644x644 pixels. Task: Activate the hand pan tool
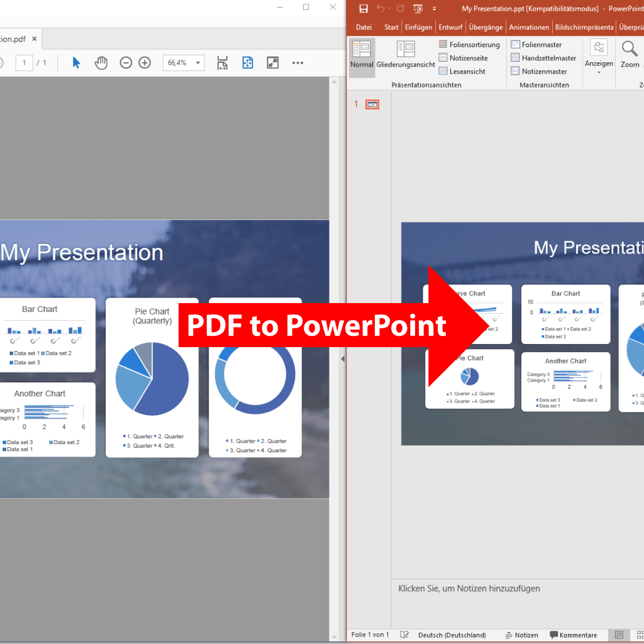[x=101, y=63]
